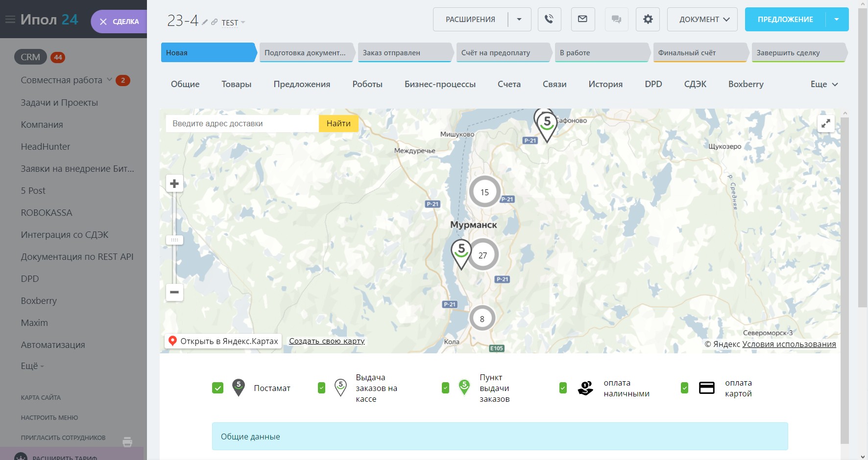The image size is (868, 460).
Task: Click the delivery address input field
Action: point(242,124)
